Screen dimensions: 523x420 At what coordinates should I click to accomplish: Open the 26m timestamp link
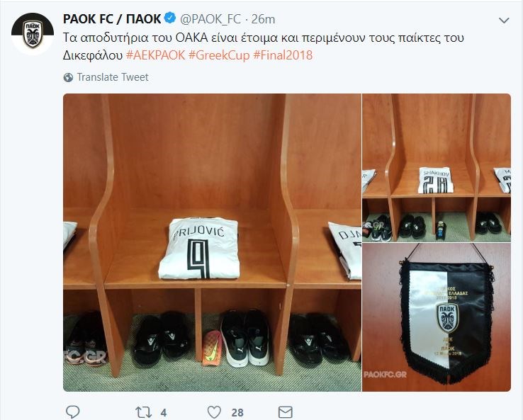tap(263, 19)
